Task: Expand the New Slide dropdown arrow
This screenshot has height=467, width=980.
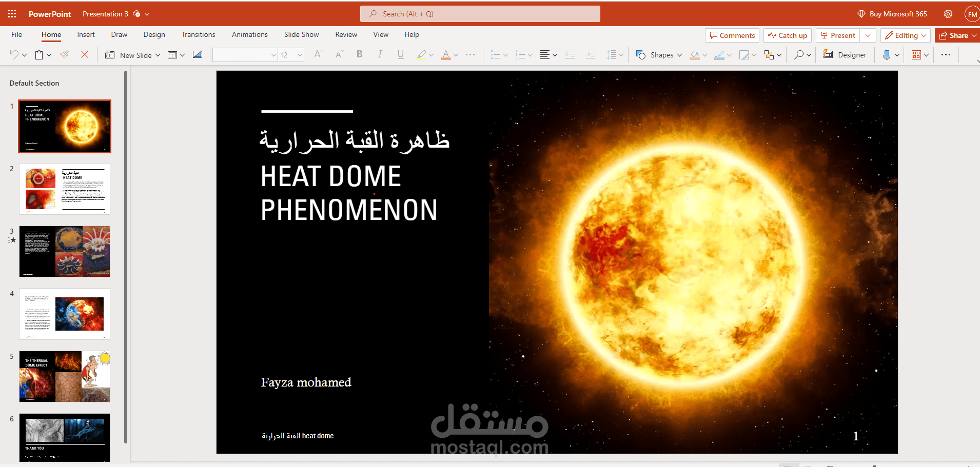Action: tap(158, 55)
